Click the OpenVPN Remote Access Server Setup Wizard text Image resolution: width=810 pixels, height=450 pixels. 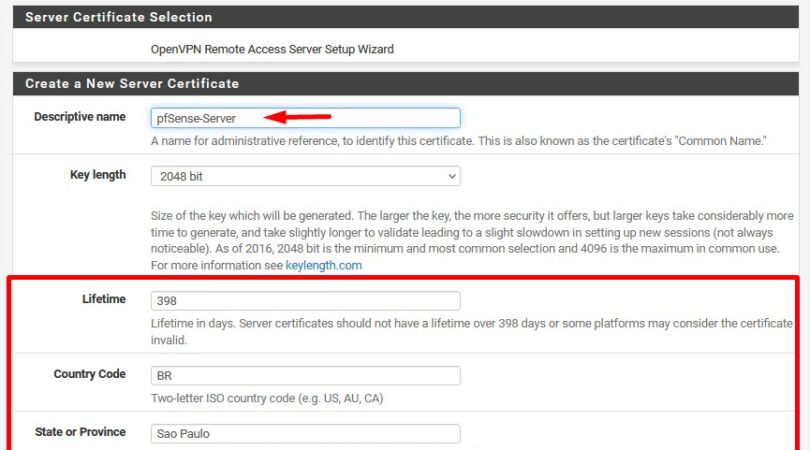272,49
